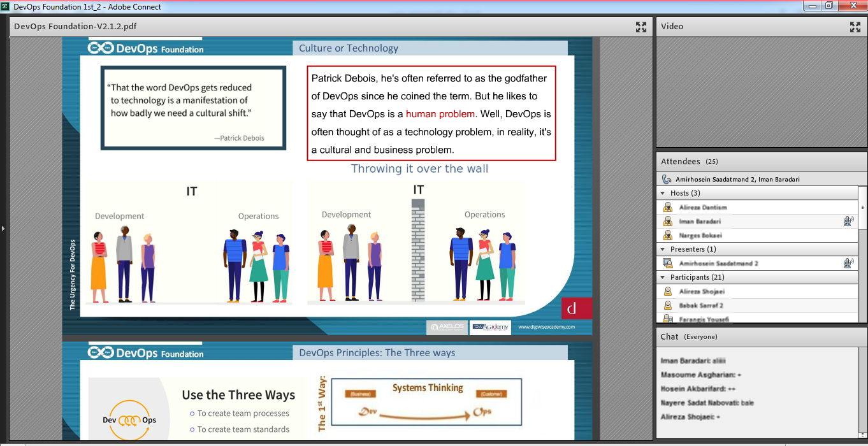868x446 pixels.
Task: Click the Dev Ops infinity logo on second slide
Action: coord(129,420)
